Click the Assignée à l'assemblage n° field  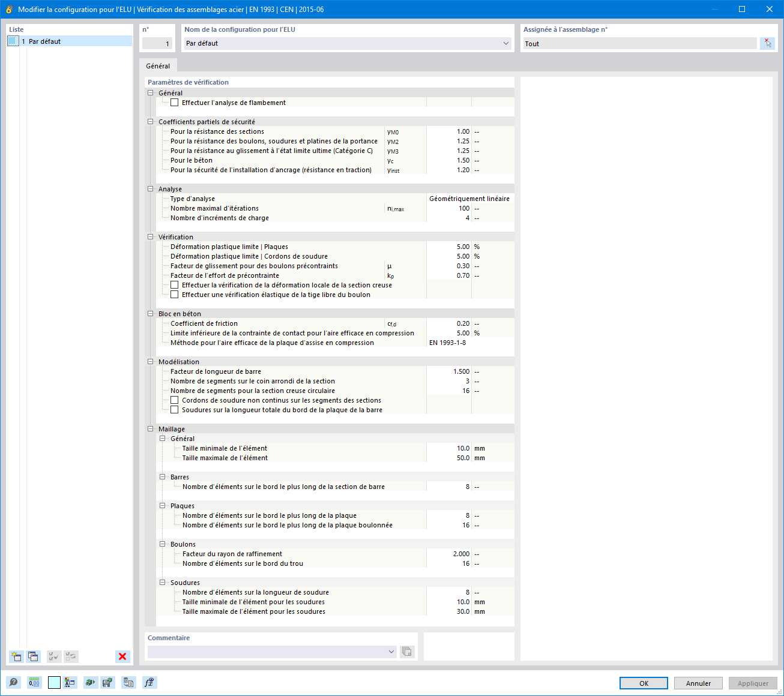click(639, 43)
